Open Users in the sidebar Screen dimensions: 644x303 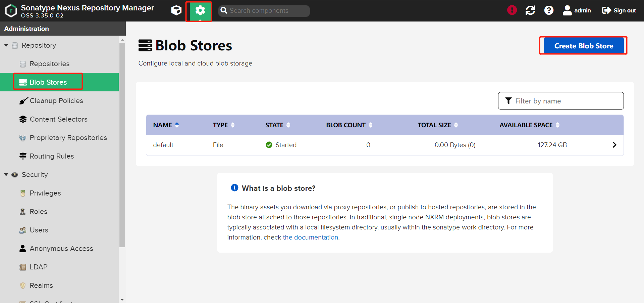point(39,230)
